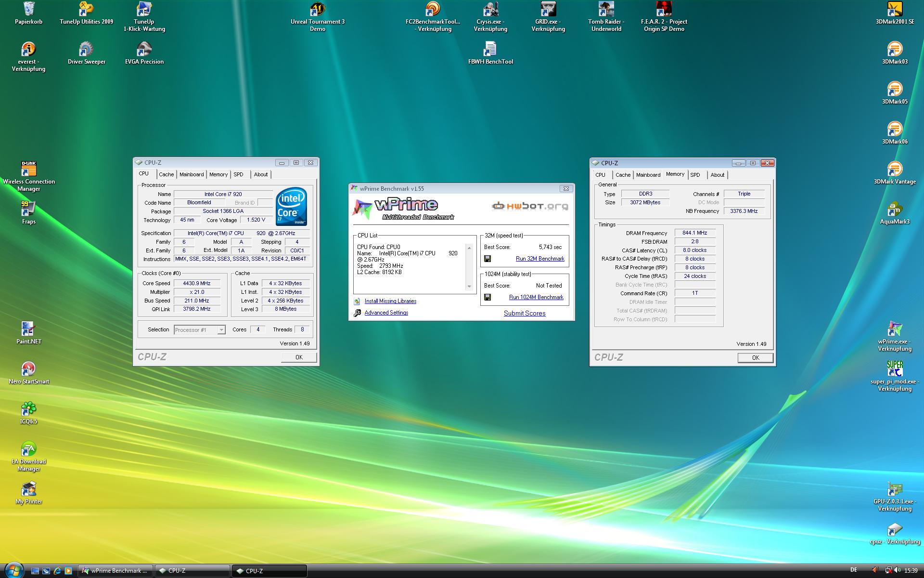Expand Processor #1 selection dropdown
This screenshot has height=578, width=924.
click(221, 330)
